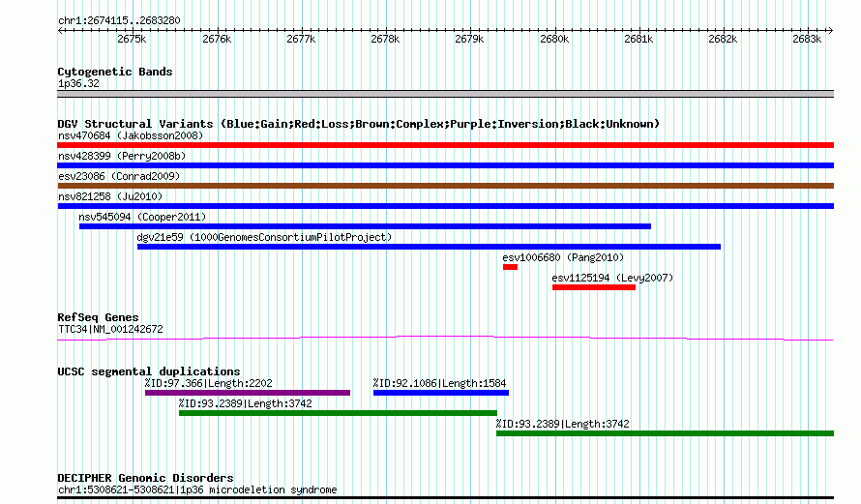Click the brown esv23086 Conrad2009 complex bar
The image size is (861, 504).
445,186
